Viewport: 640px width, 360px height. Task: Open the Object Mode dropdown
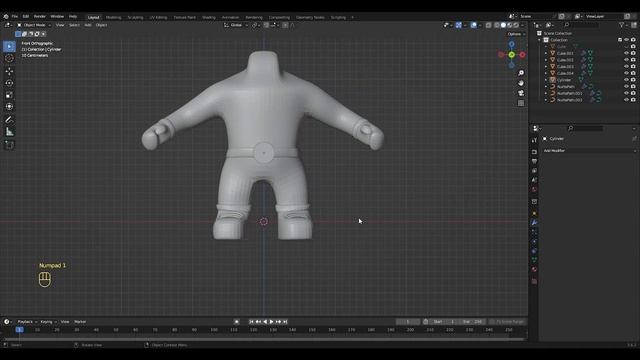(x=34, y=25)
